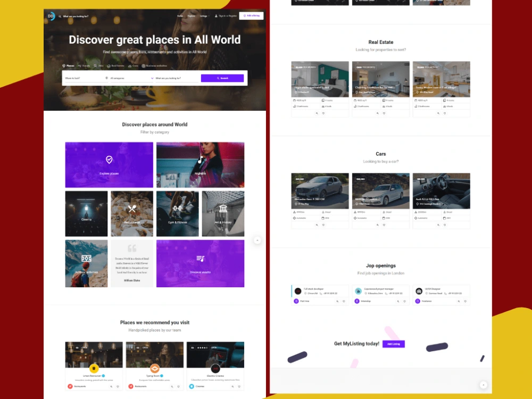
Task: Open the Bright studio apartment listing image
Action: pyautogui.click(x=320, y=79)
